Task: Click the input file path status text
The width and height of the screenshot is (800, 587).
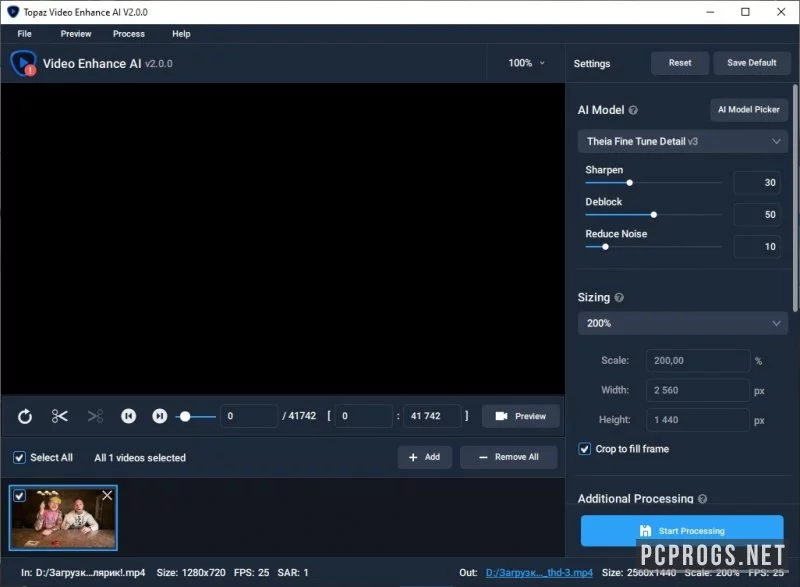Action: pyautogui.click(x=83, y=573)
